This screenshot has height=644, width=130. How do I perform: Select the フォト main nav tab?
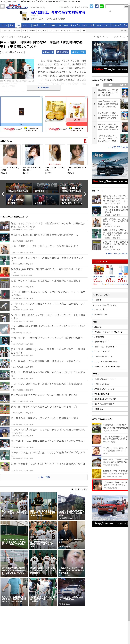tap(106, 25)
